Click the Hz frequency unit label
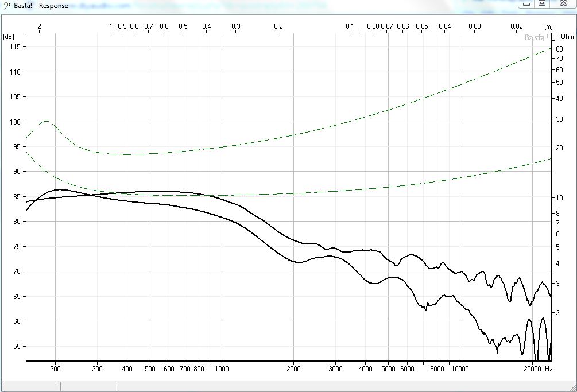 548,368
